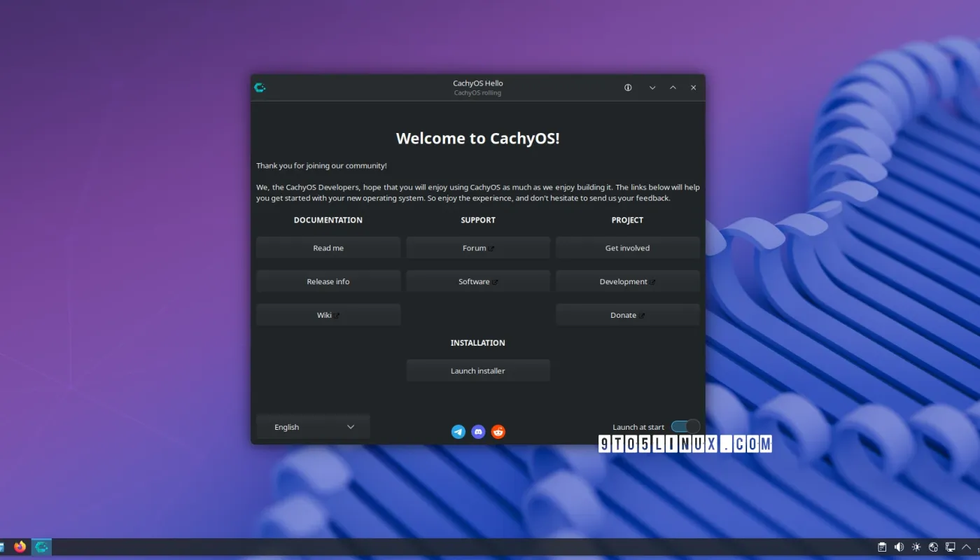
Task: Click the INSTALLATION section heading
Action: (x=478, y=343)
